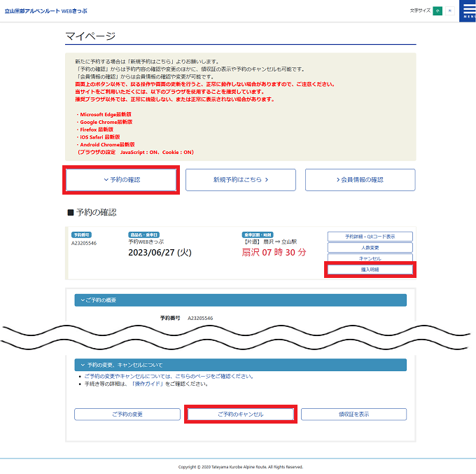The width and height of the screenshot is (476, 474).
Task: Show 予約詳細・QRコード表示
Action: click(x=370, y=237)
